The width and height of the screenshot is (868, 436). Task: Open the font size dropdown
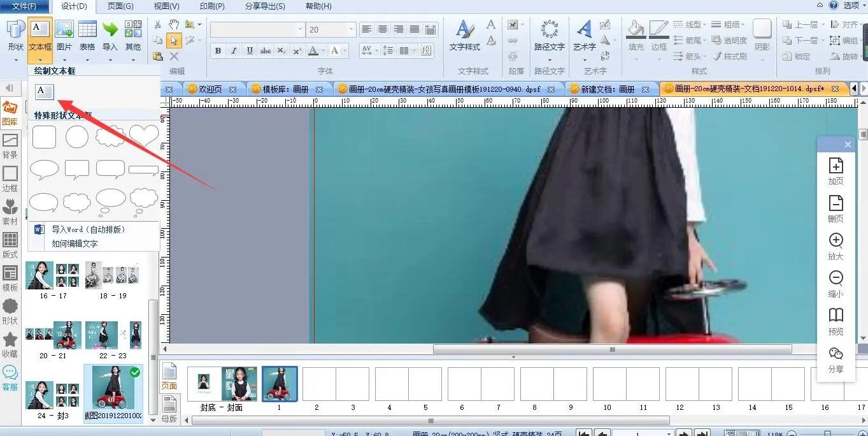click(351, 30)
